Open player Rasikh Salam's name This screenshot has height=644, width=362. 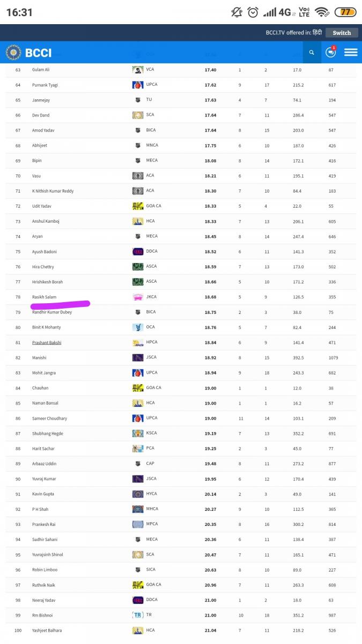44,297
